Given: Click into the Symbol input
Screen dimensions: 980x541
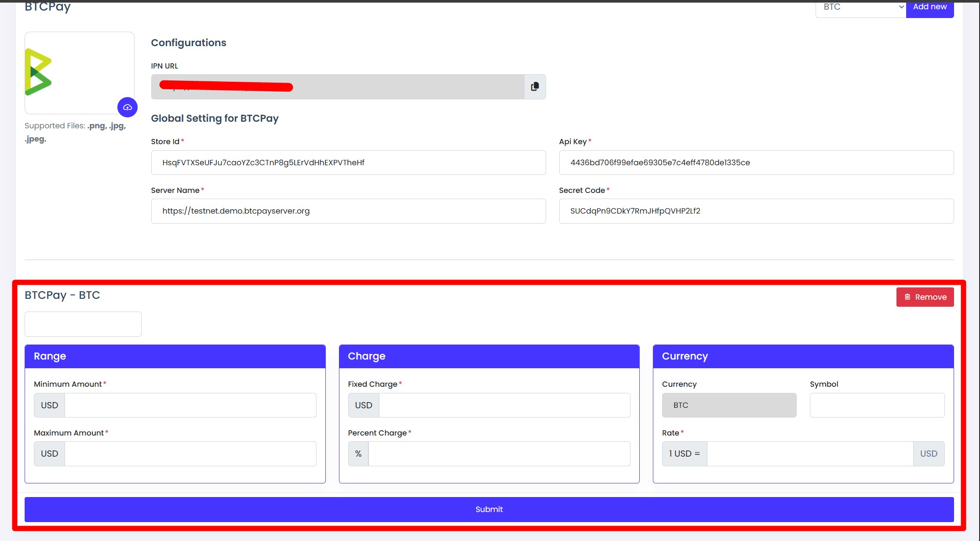Looking at the screenshot, I should 877,405.
